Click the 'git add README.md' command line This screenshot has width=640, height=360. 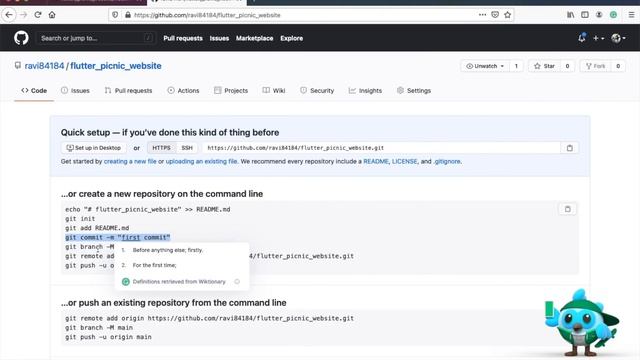(97, 228)
